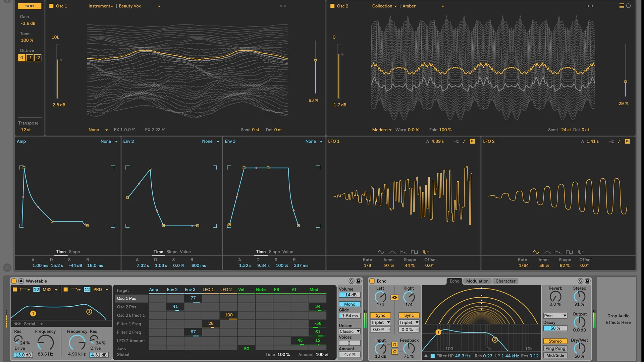Click the Echo modulation tab
Viewport: 644px width, 362px height.
477,281
